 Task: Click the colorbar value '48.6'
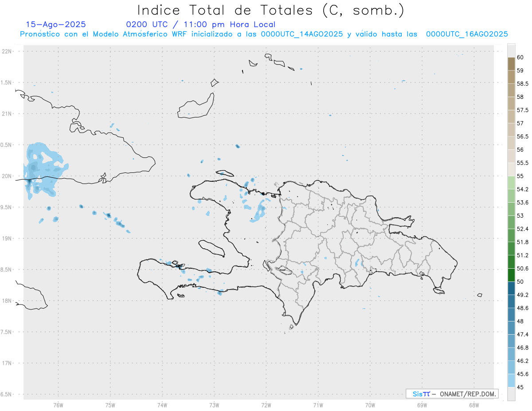[x=523, y=308]
